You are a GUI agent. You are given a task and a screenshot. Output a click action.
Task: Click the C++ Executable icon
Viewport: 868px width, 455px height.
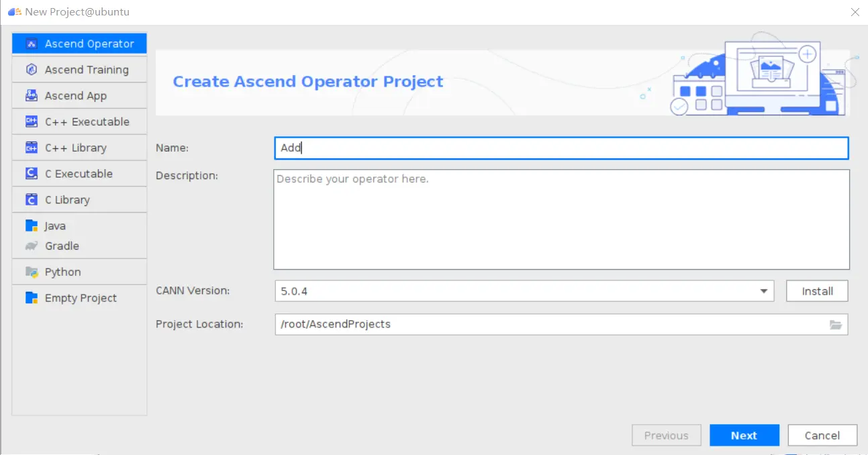click(31, 121)
